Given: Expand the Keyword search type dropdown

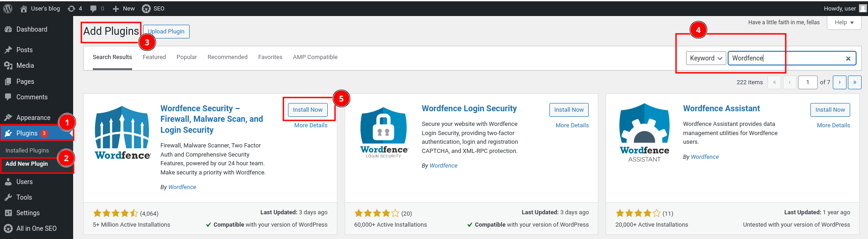Looking at the screenshot, I should pyautogui.click(x=706, y=58).
